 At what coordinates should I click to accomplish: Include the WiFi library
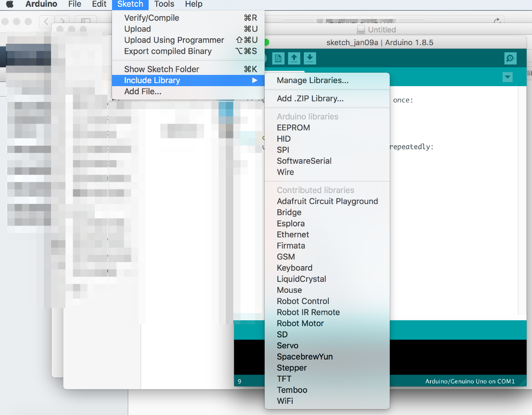click(327, 401)
